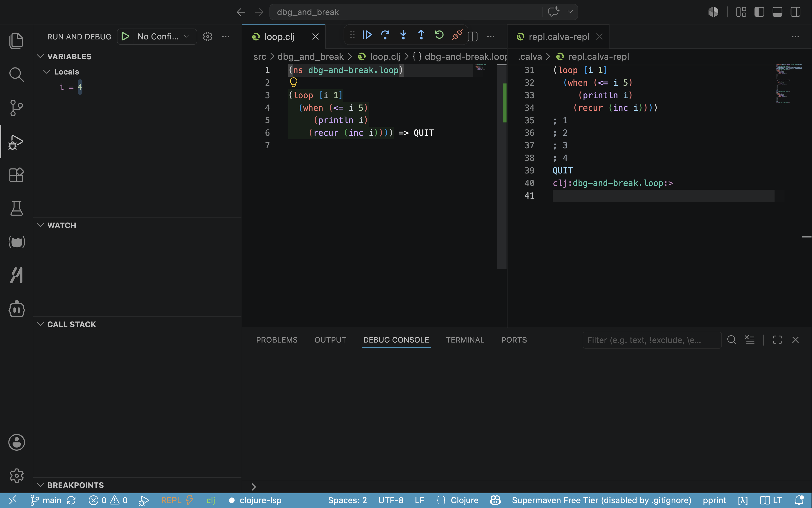
Task: Click the lightbulb code action on line 2
Action: coord(294,82)
